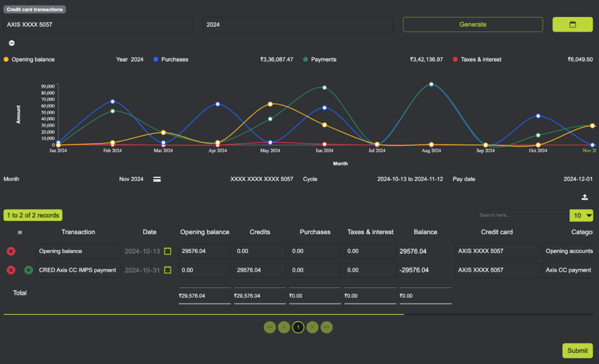Delete the Opening balance row with red X

(x=11, y=251)
